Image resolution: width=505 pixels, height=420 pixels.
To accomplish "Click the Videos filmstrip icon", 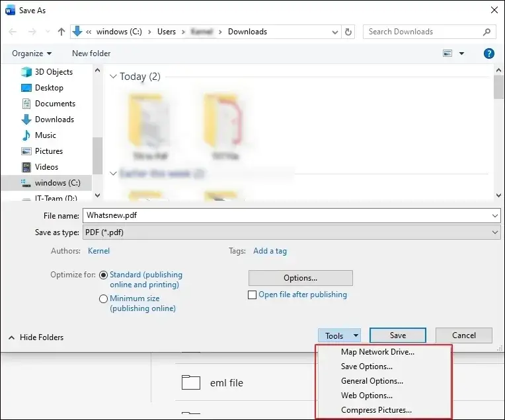I will [26, 166].
